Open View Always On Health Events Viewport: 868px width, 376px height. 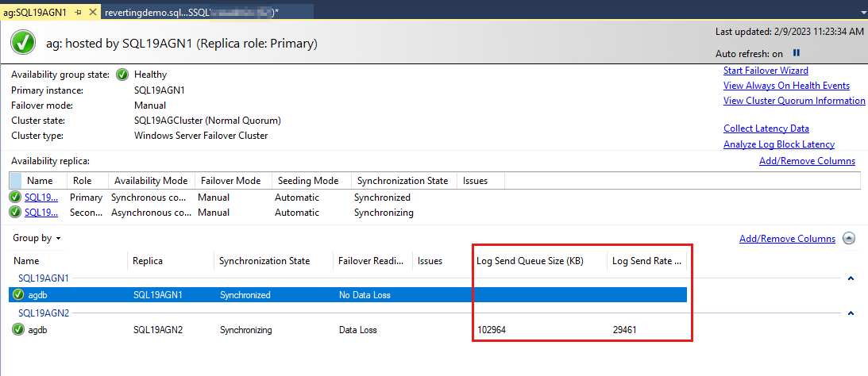click(786, 86)
